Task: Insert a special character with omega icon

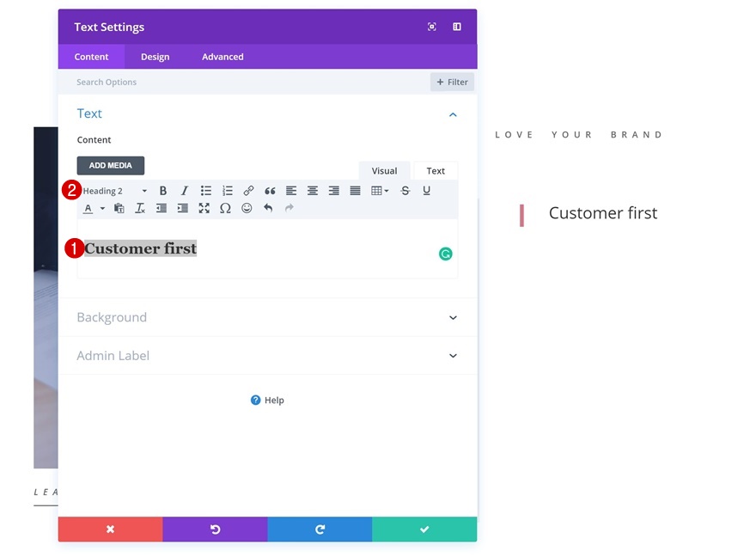Action: pos(225,208)
